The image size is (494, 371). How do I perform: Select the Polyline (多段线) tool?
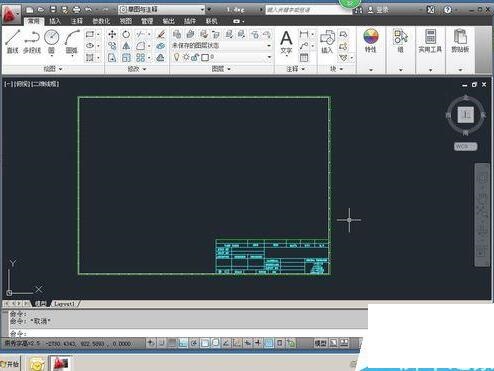coord(32,42)
